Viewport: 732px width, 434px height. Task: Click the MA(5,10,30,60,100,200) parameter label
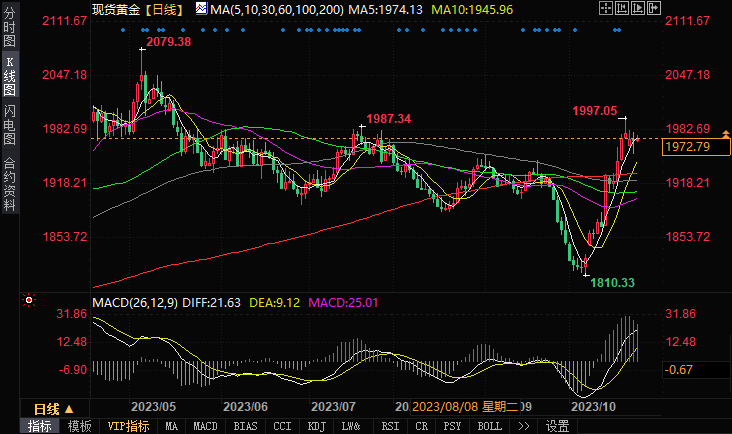pos(277,9)
